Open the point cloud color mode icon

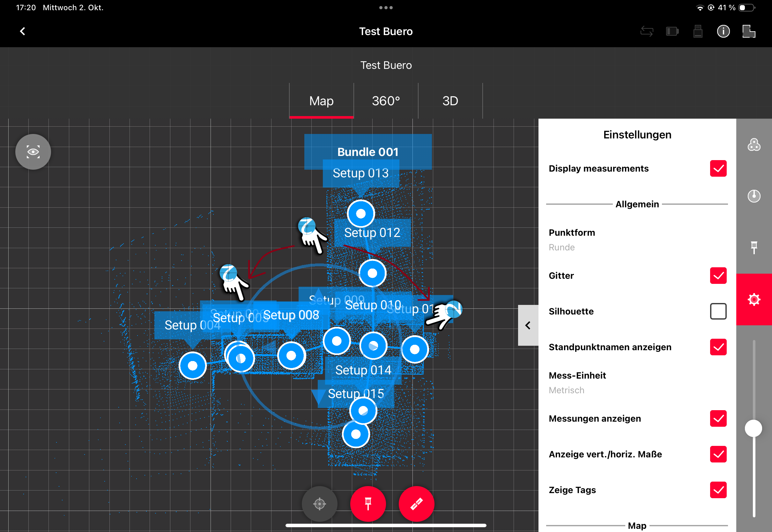pyautogui.click(x=754, y=145)
